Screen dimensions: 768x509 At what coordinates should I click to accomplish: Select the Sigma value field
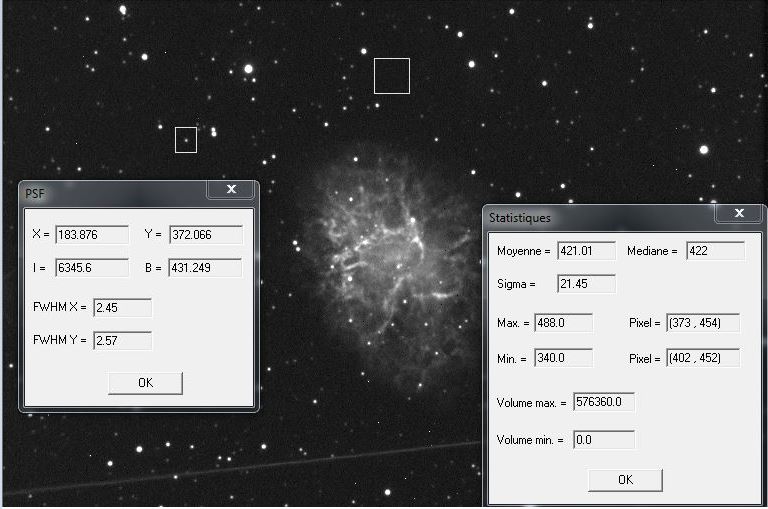586,284
